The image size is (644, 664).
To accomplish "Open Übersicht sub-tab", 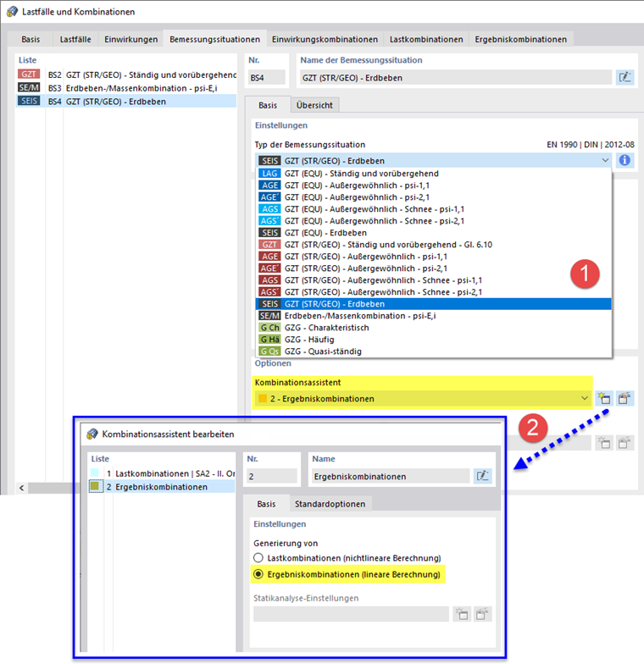I will click(x=314, y=105).
